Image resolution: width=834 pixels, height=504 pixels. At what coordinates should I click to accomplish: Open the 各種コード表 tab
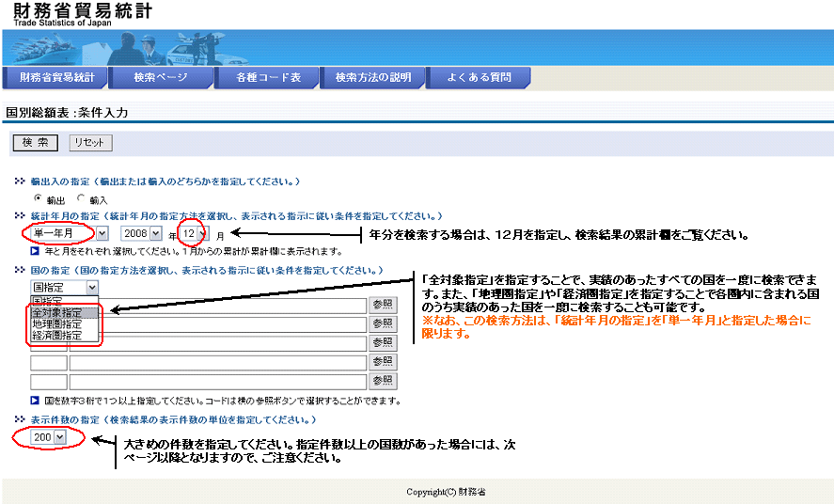click(x=268, y=78)
